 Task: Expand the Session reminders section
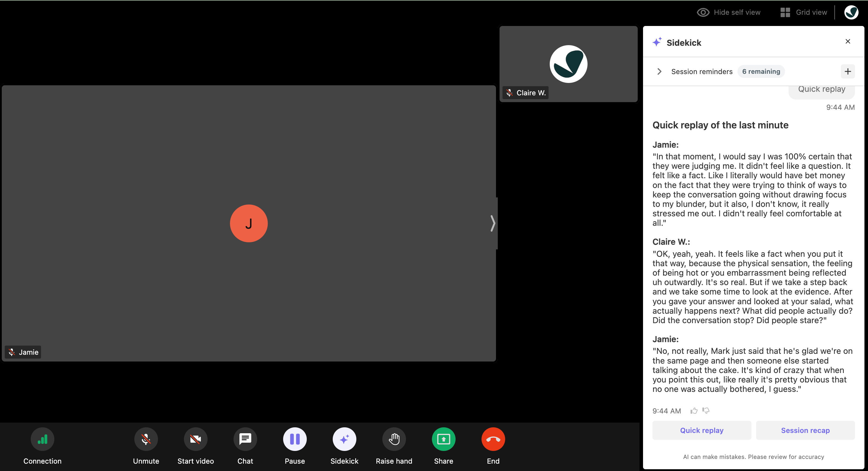(659, 71)
